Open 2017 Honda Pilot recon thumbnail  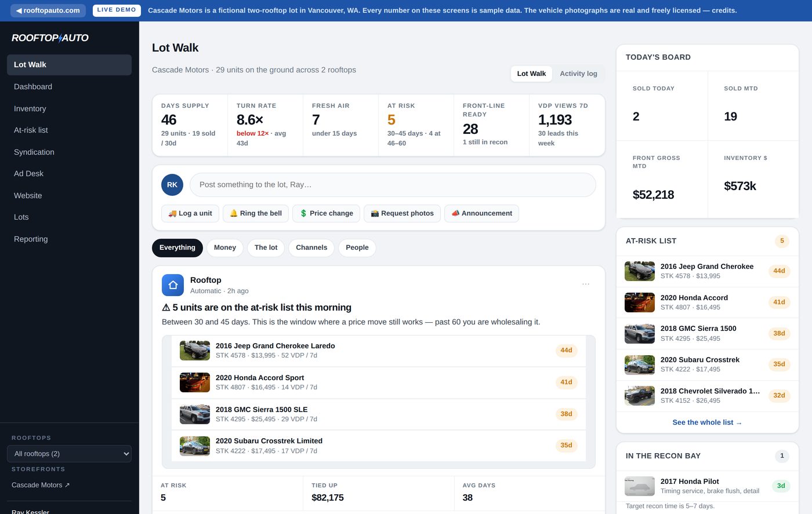click(x=640, y=486)
